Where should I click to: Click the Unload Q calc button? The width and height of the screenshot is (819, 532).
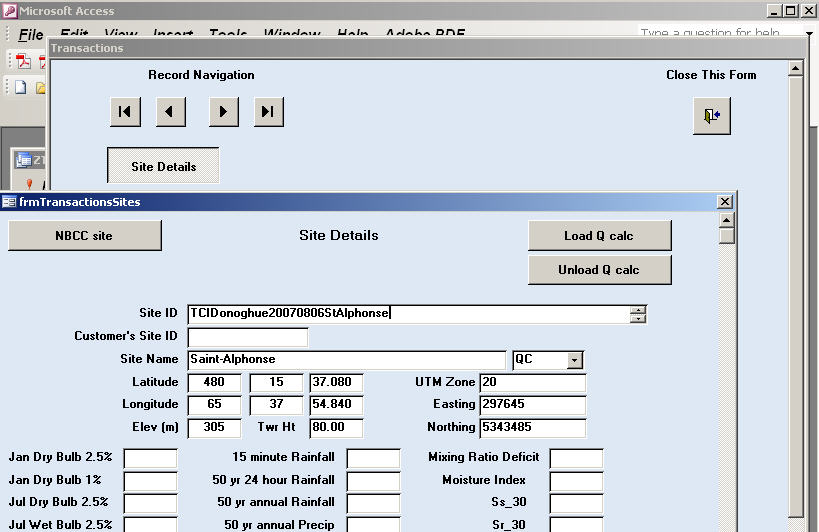[x=599, y=270]
